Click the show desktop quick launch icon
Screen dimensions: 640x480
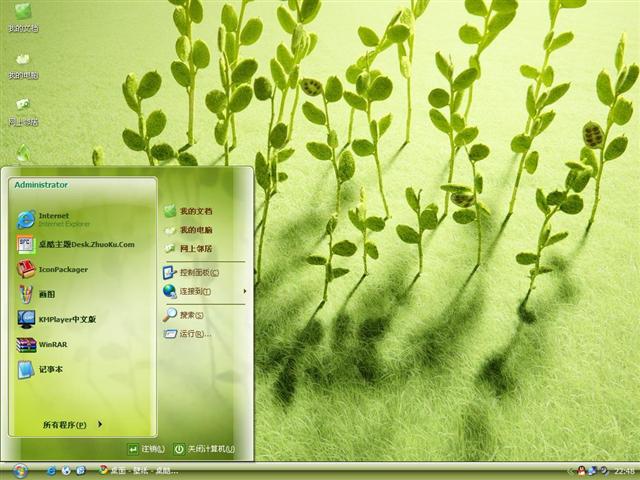81,471
